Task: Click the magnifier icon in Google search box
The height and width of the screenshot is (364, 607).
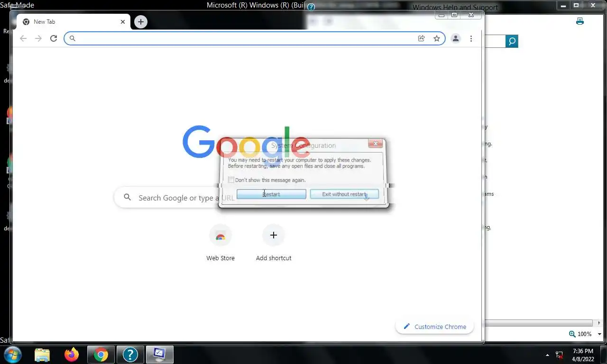Action: click(x=127, y=197)
